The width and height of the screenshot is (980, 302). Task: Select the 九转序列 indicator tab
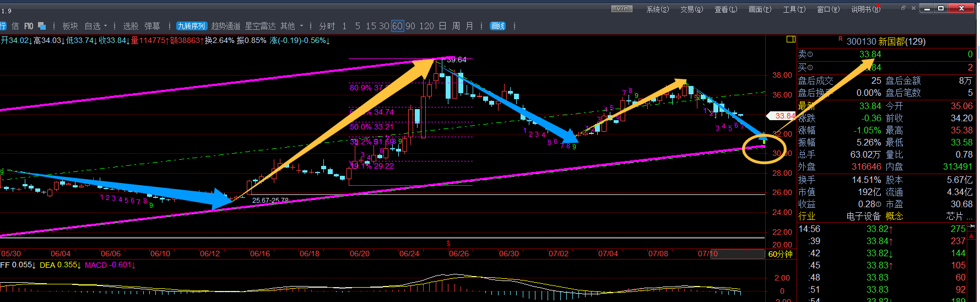tap(191, 26)
